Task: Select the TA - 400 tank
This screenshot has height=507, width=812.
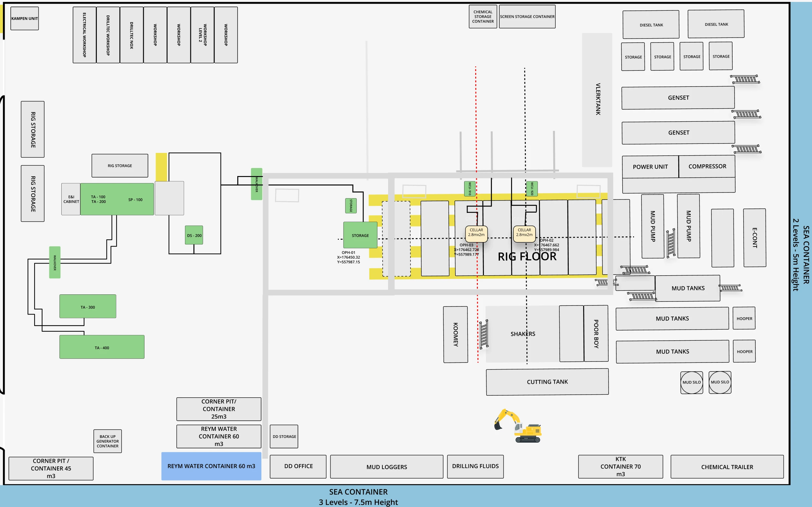Action: click(x=102, y=347)
